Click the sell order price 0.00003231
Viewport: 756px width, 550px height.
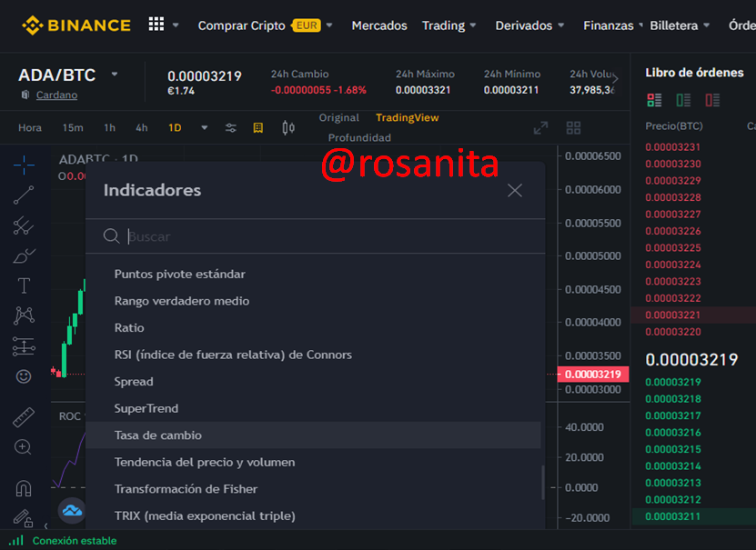672,147
